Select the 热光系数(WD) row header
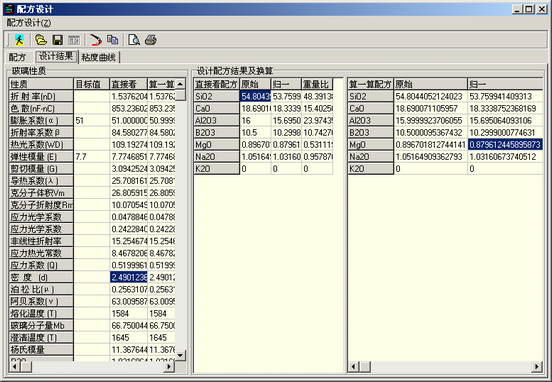552x382 pixels. (x=41, y=144)
